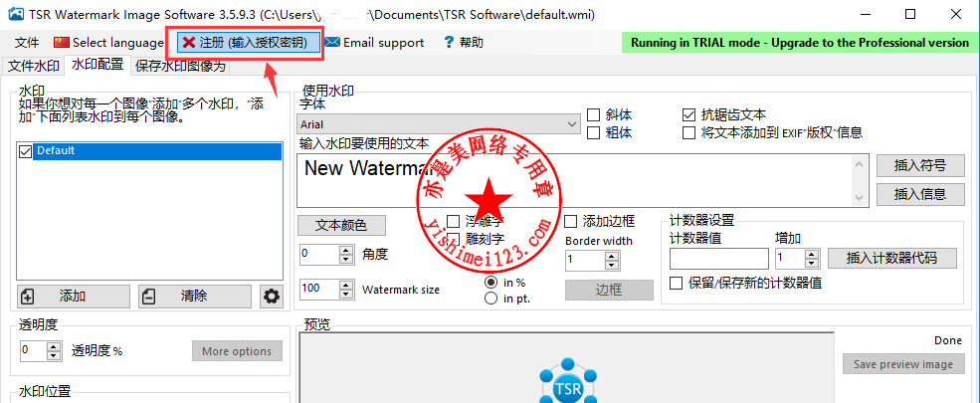Image resolution: width=980 pixels, height=403 pixels.
Task: Enable the 斜体 italic checkbox
Action: pos(594,115)
